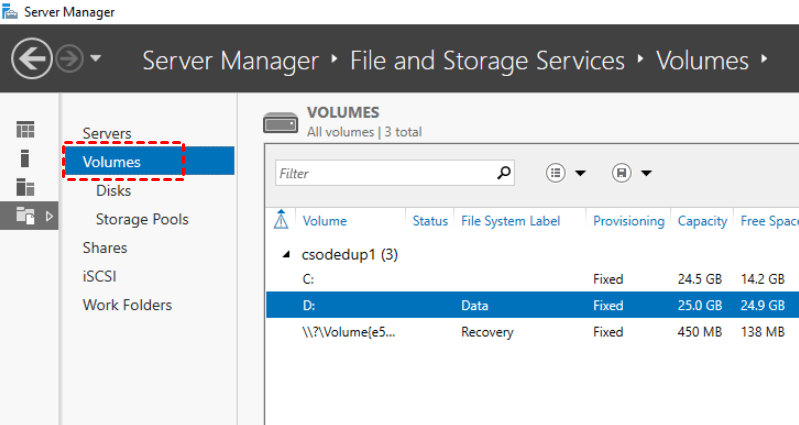Click the forward navigation arrow button
This screenshot has width=799, height=425.
pyautogui.click(x=69, y=59)
